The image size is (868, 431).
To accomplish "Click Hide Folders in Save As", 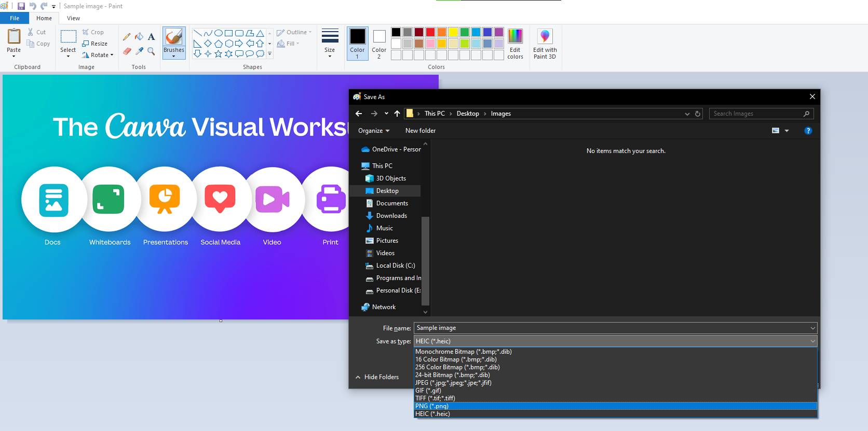I will (377, 377).
